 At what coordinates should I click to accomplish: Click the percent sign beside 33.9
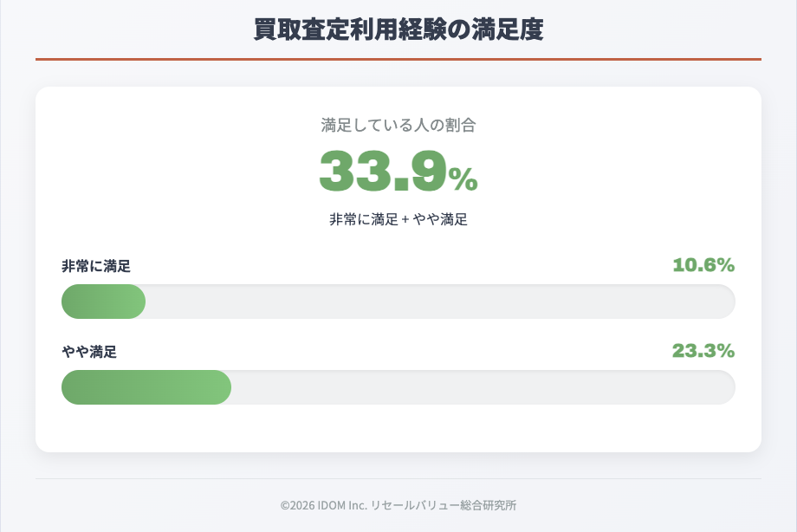(x=463, y=178)
